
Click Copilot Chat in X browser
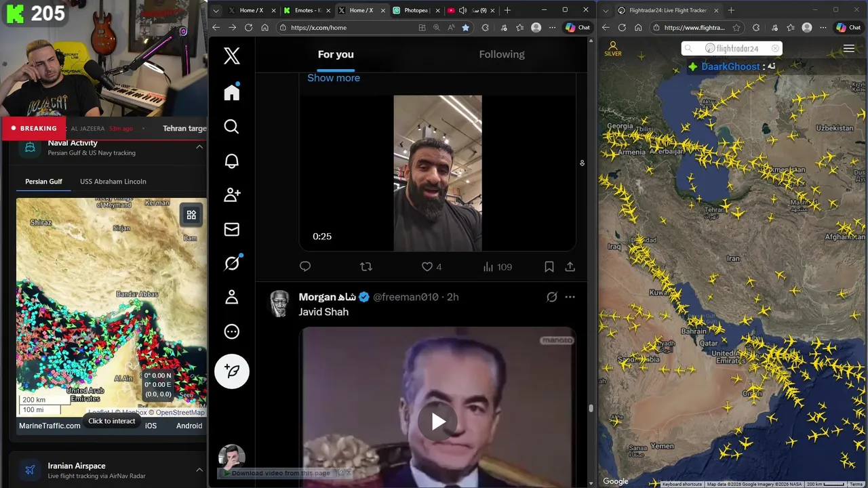578,27
